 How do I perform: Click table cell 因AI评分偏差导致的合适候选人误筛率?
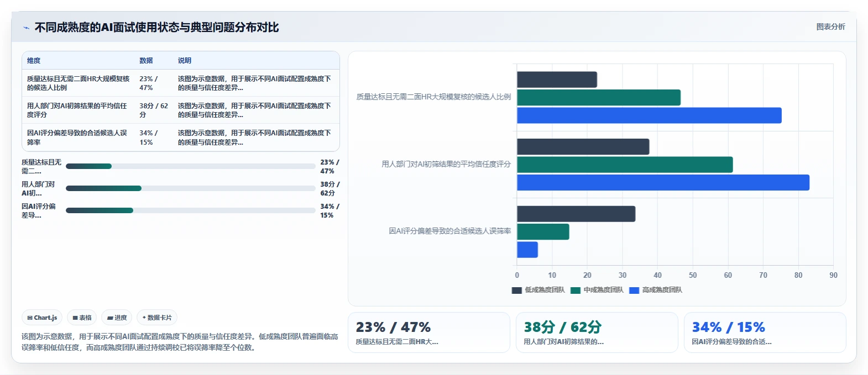pos(79,138)
